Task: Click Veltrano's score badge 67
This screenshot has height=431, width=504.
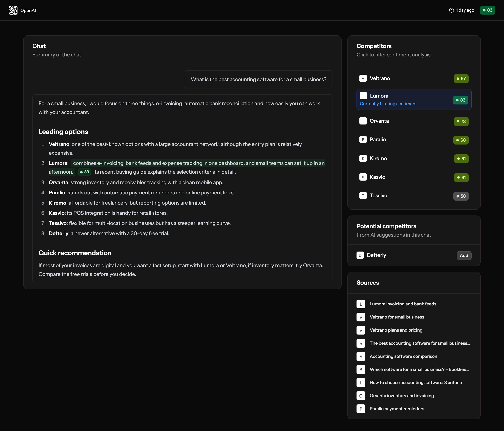Action: pos(461,78)
